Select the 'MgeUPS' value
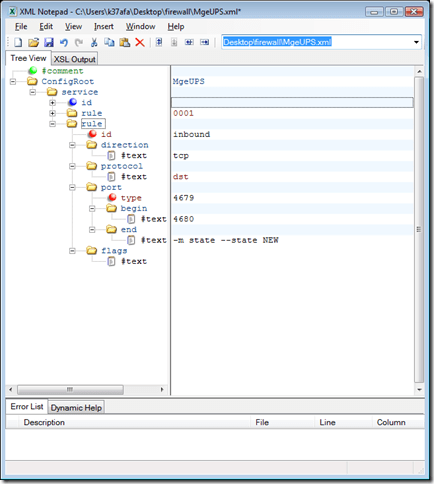Viewport: 434px width, 484px height. (x=189, y=81)
